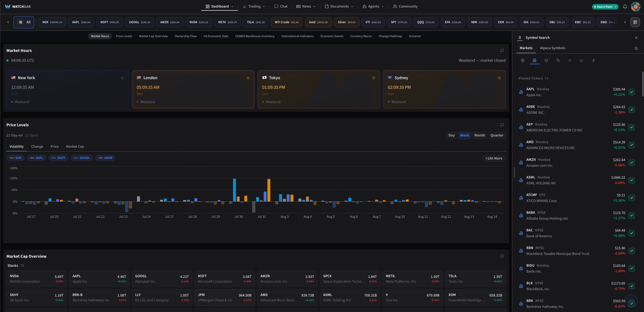Uncheck the AAPL pinned ticker checkbox
The width and height of the screenshot is (644, 312).
(x=632, y=92)
